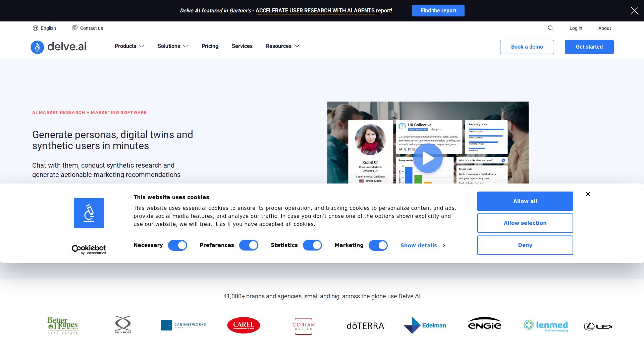Dismiss the top Gartner banner
644x362 pixels.
(634, 11)
